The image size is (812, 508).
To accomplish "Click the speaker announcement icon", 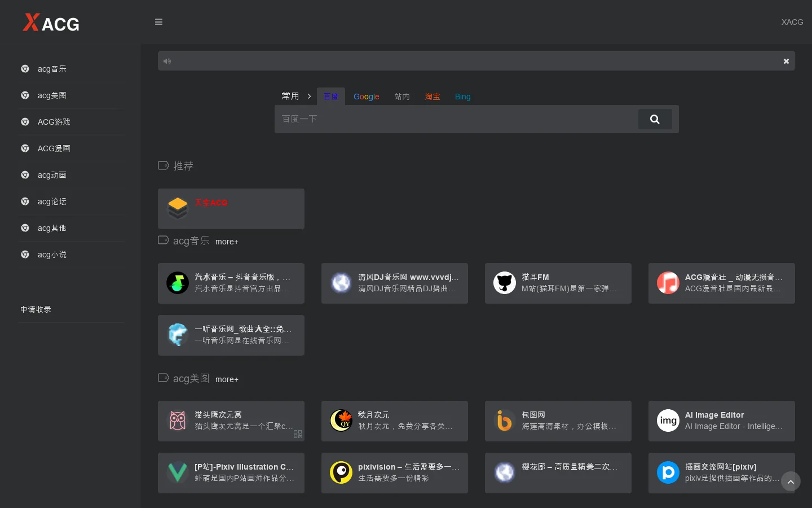I will 167,61.
